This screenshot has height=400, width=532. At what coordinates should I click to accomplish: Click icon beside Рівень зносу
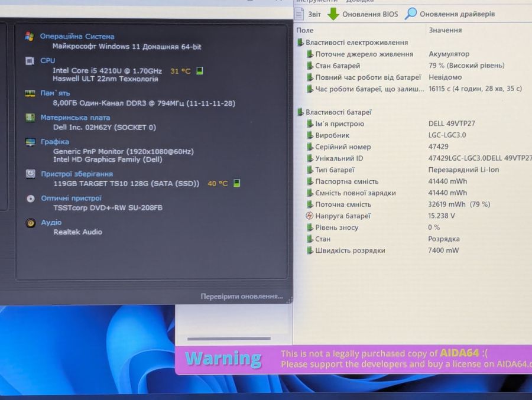(310, 227)
